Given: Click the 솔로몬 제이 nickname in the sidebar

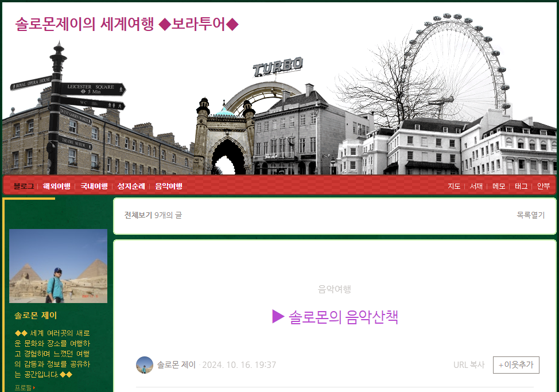Looking at the screenshot, I should tap(36, 316).
